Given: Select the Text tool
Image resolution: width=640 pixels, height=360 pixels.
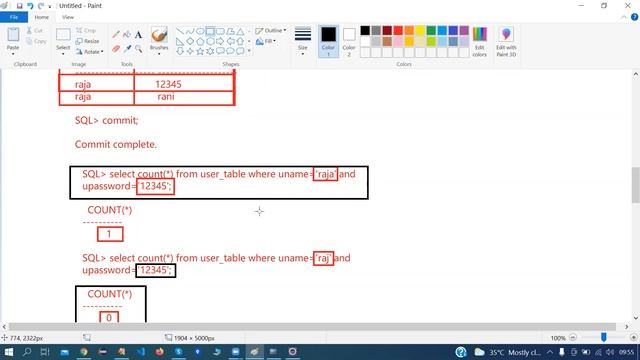Looking at the screenshot, I should point(138,35).
